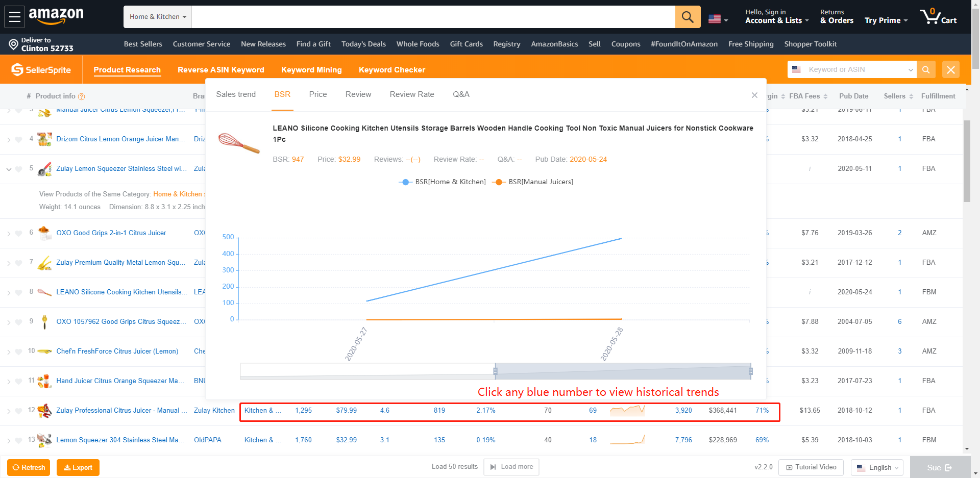Click the sales sparkline in OldPAPA row
Viewport: 980px width, 478px height.
[627, 440]
